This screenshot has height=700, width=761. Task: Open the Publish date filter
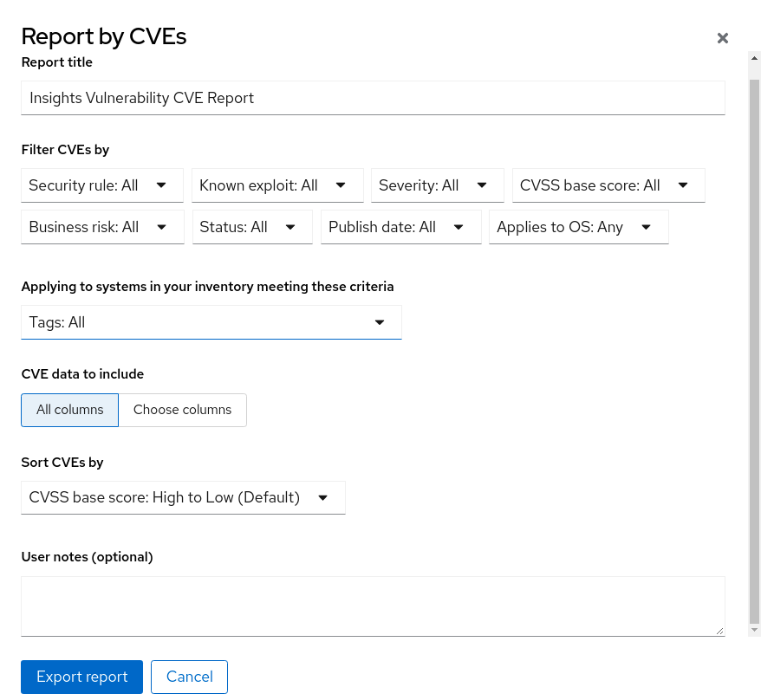click(400, 226)
